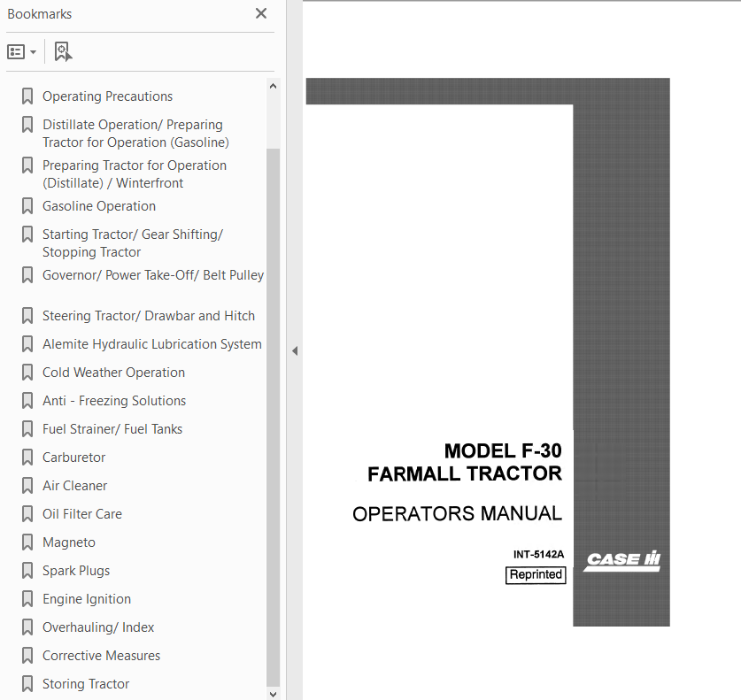Click bookmarks scrollbar down arrow

tap(273, 694)
